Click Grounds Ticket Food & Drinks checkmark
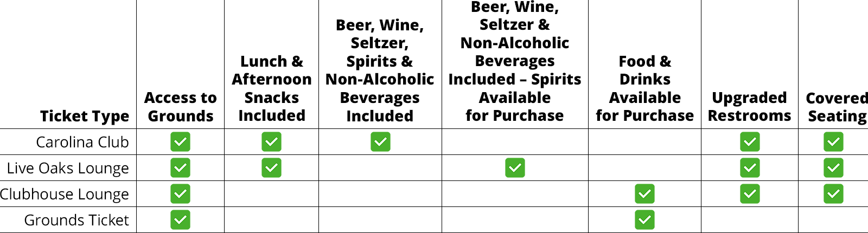 click(644, 220)
